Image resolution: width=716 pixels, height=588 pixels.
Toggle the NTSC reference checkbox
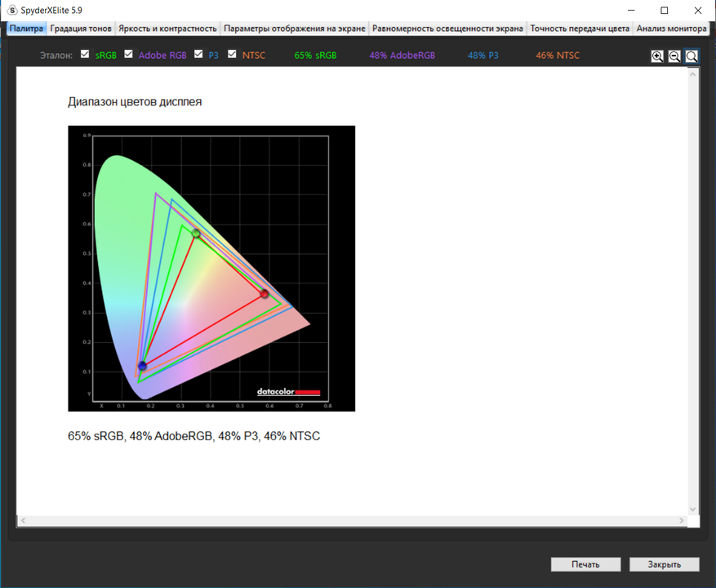[x=232, y=54]
